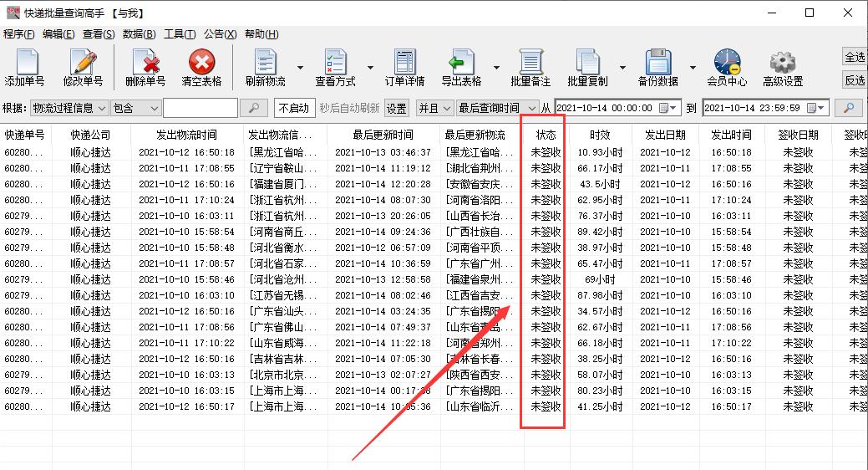Click the cell 2021-10-11 17:08:55
The width and height of the screenshot is (868, 470).
pyautogui.click(x=186, y=168)
